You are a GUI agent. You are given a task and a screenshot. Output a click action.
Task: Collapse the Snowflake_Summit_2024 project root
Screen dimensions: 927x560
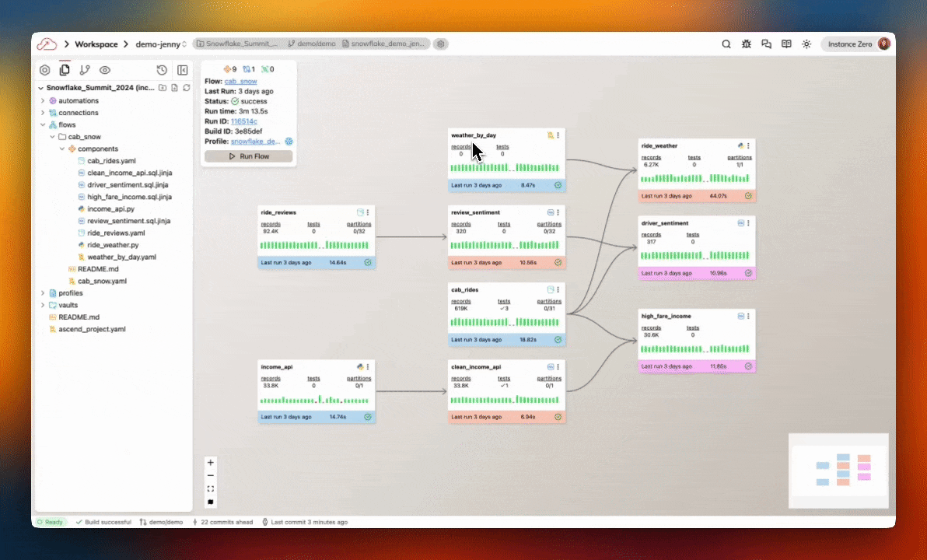pos(40,88)
